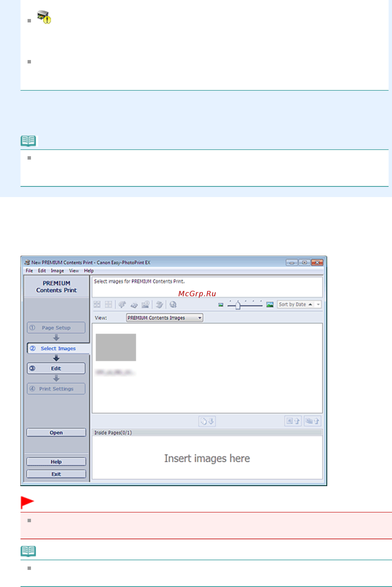Adjust the thumbnail size slider handle
Screen dimensions: 392x587
(238, 305)
